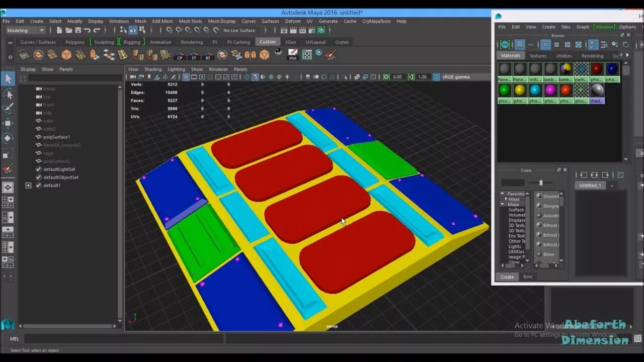Click No Live Surface field
Image resolution: width=644 pixels, height=362 pixels.
(239, 30)
